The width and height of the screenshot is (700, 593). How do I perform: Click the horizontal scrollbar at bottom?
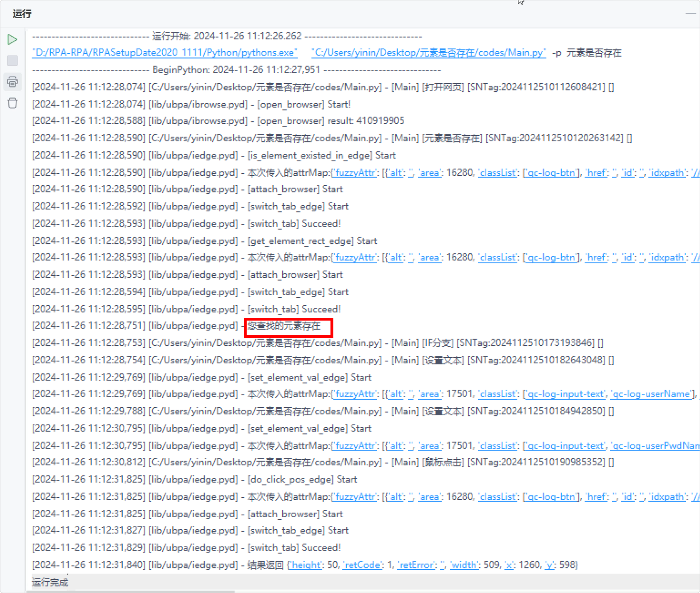tap(131, 591)
